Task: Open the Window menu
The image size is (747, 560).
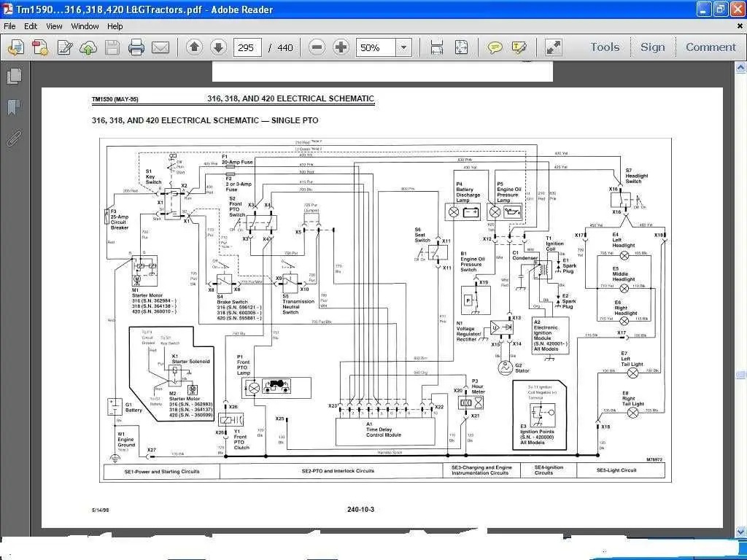Action: [85, 26]
